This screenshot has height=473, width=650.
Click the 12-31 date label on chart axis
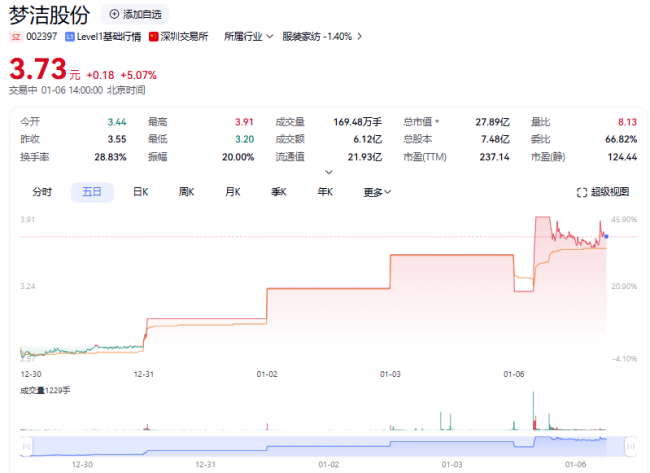[x=143, y=374]
